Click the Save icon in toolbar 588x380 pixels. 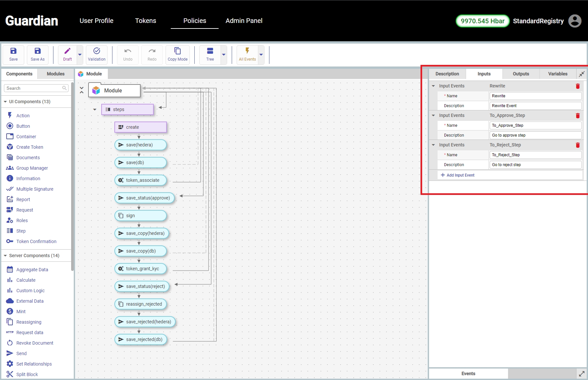click(x=13, y=54)
